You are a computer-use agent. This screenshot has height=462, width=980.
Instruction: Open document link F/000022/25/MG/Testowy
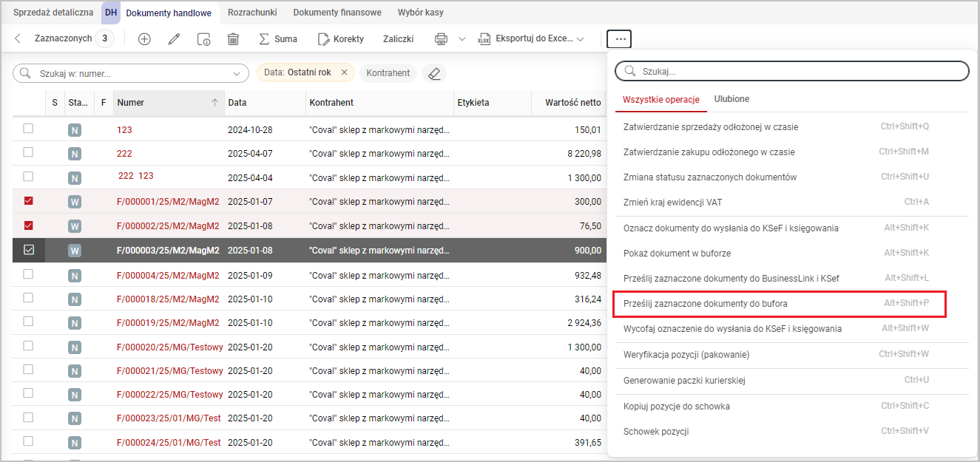[170, 395]
